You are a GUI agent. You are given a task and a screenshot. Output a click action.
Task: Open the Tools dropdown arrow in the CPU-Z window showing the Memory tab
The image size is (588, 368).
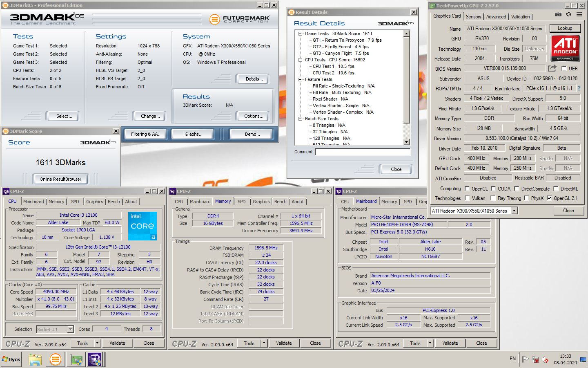click(x=264, y=343)
